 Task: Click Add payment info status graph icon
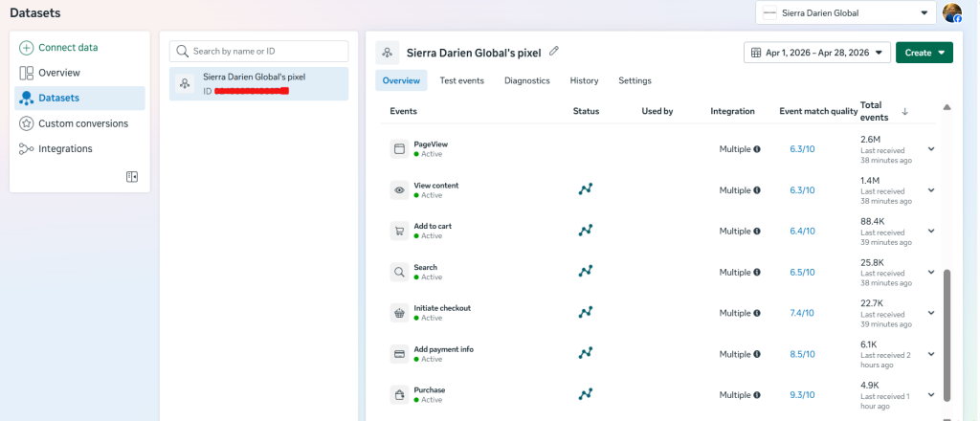tap(585, 353)
